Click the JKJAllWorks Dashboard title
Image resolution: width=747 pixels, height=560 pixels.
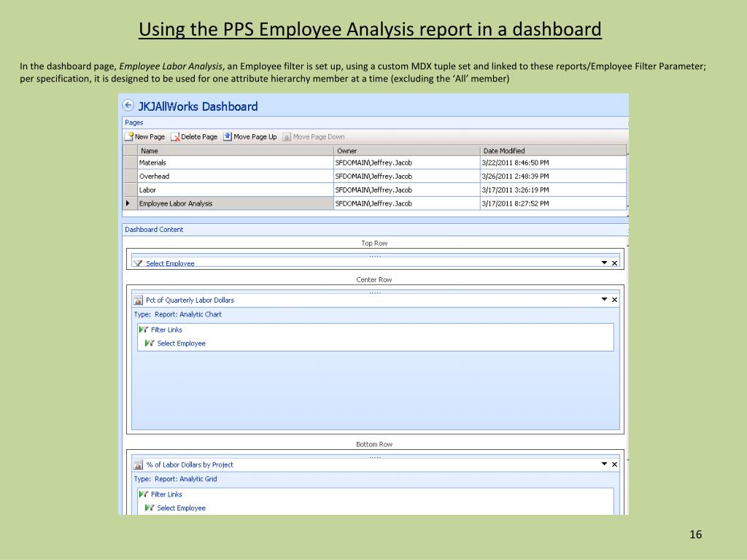(198, 106)
